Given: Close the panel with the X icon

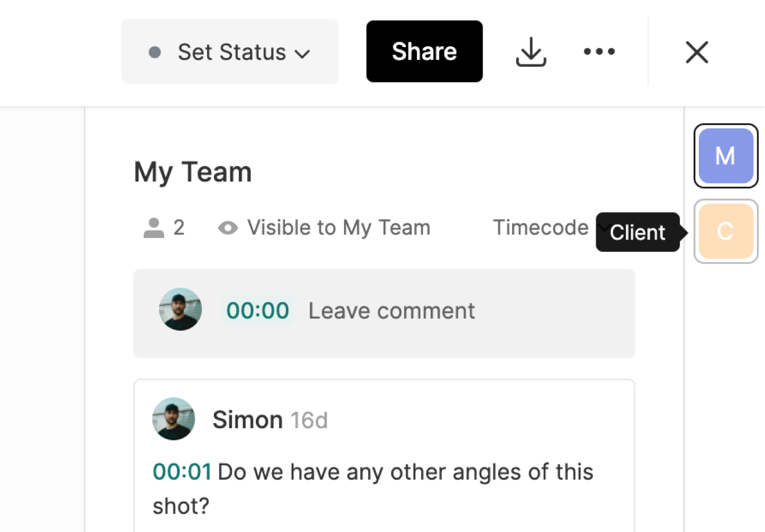Looking at the screenshot, I should tap(697, 52).
